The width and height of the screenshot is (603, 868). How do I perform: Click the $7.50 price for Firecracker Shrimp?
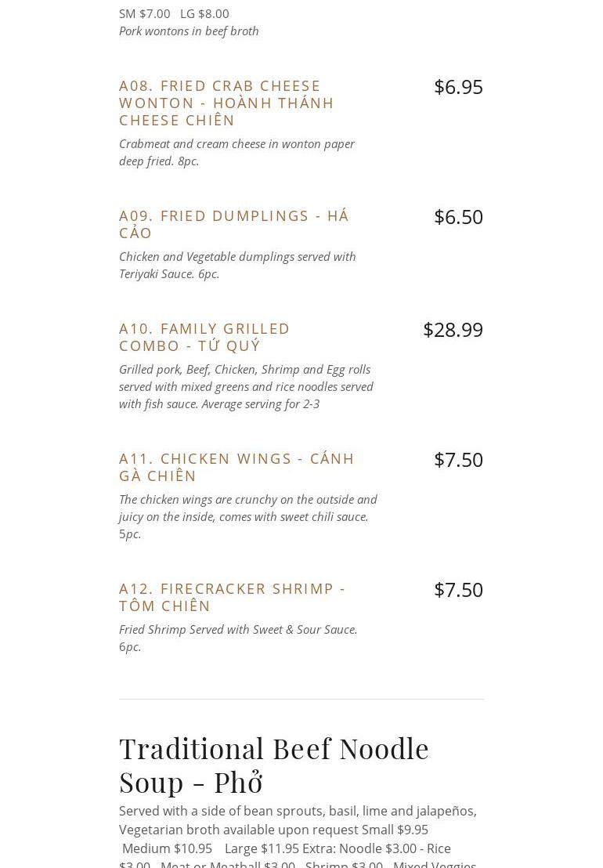(458, 590)
